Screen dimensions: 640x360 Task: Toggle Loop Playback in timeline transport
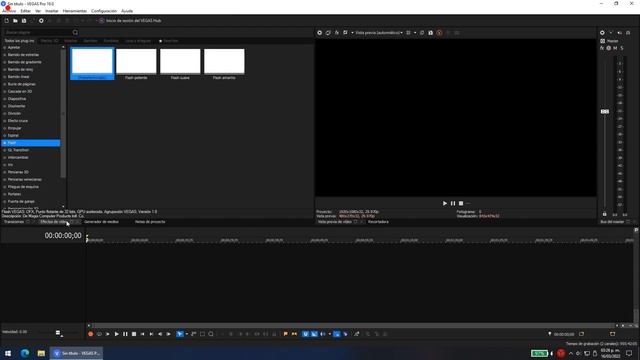(99, 334)
